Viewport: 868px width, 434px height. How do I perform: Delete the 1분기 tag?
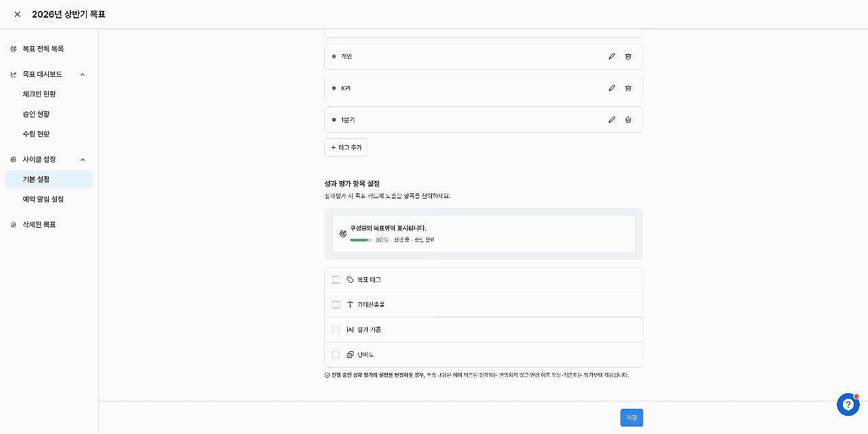point(628,120)
